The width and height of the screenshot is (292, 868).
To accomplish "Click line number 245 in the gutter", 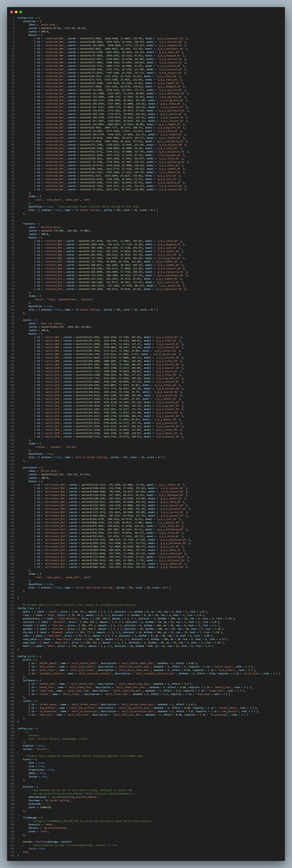I will click(x=12, y=855).
